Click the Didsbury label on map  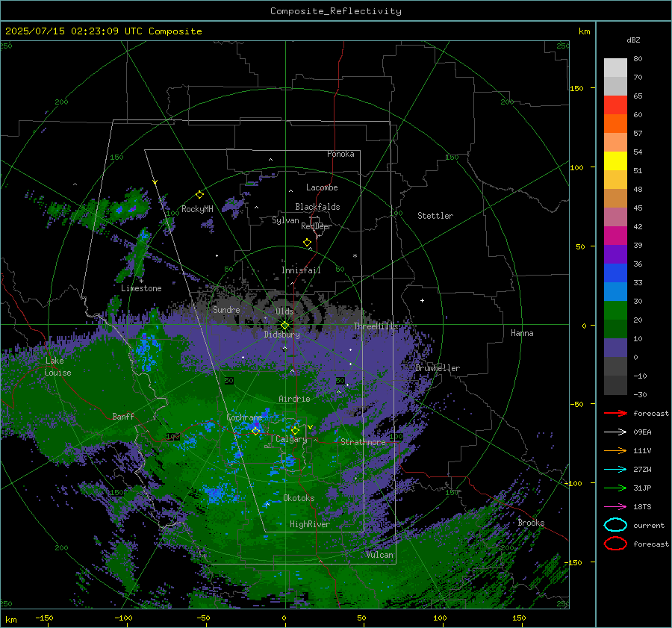click(x=281, y=335)
